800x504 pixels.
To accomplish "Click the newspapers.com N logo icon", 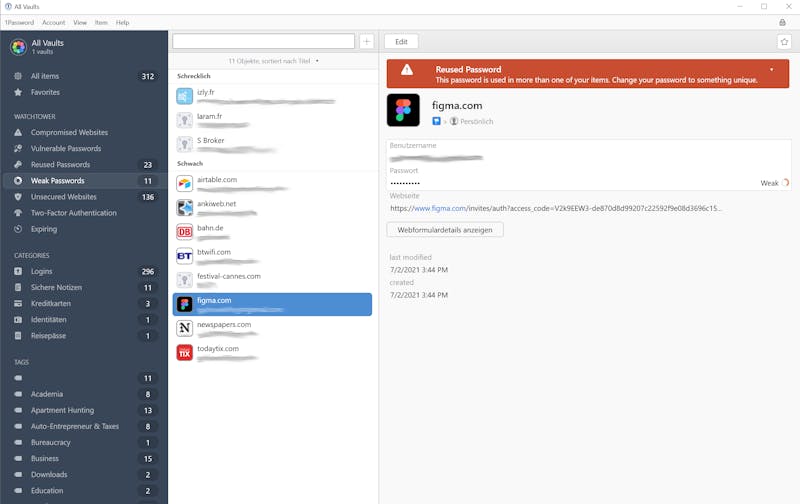I will click(184, 328).
